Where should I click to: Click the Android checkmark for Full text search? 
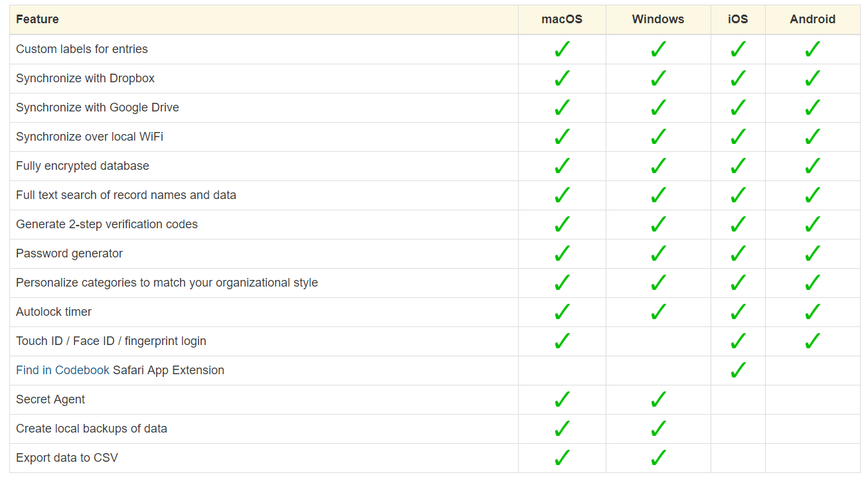812,195
